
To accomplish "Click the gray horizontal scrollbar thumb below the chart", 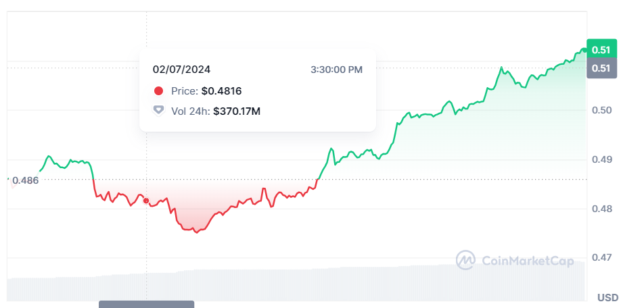I will [146, 305].
